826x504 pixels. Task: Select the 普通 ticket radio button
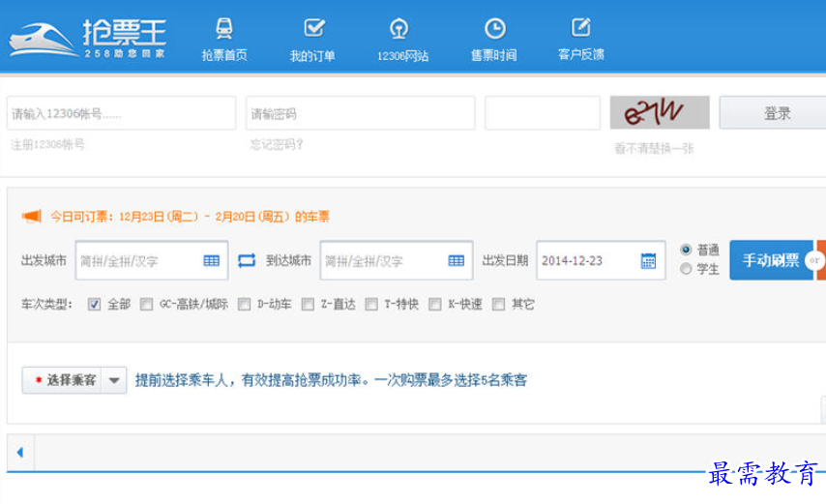686,250
